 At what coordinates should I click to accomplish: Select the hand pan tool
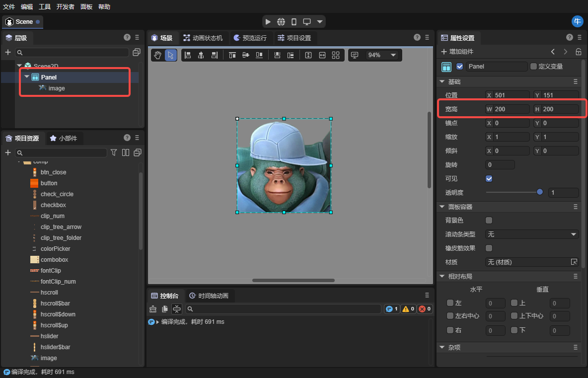(x=157, y=55)
